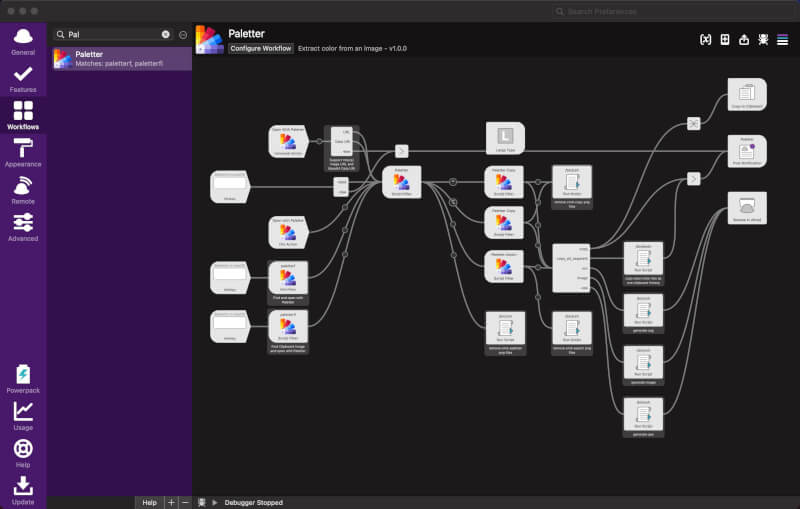Toggle the workflow debugger bug icon

pyautogui.click(x=763, y=39)
